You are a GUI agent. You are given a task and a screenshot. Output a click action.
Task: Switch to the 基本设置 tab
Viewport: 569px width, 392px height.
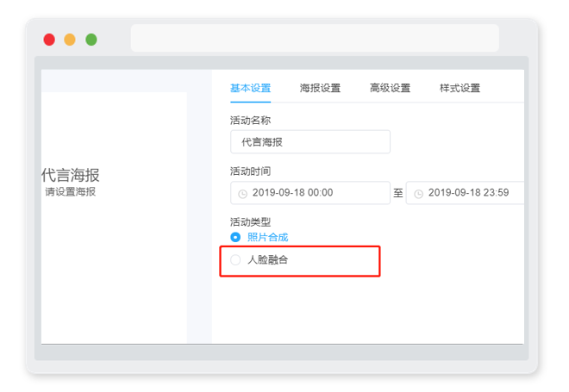[x=250, y=88]
